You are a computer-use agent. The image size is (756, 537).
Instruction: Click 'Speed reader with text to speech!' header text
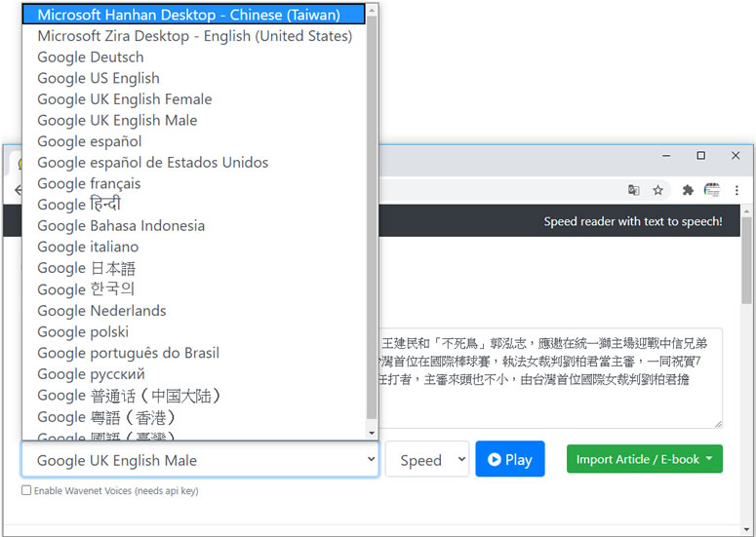click(x=632, y=221)
